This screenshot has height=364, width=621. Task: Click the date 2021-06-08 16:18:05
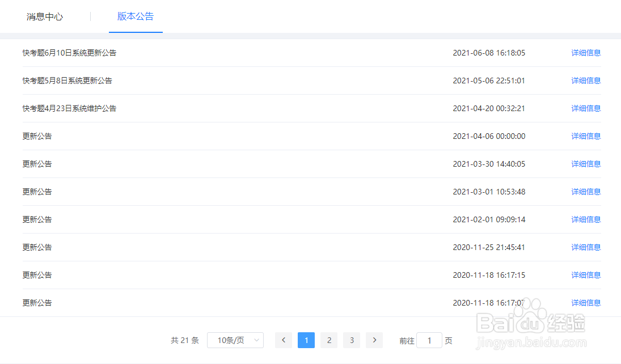(x=489, y=53)
